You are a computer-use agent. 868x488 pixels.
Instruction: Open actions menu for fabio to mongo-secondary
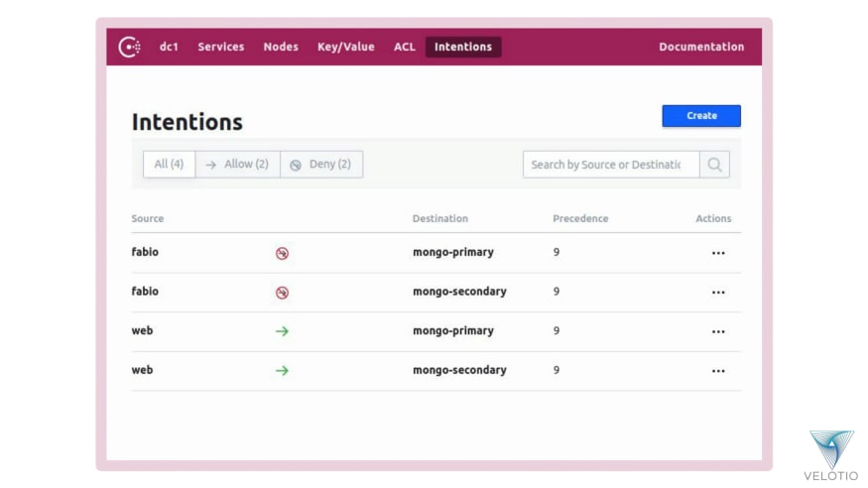(x=718, y=293)
